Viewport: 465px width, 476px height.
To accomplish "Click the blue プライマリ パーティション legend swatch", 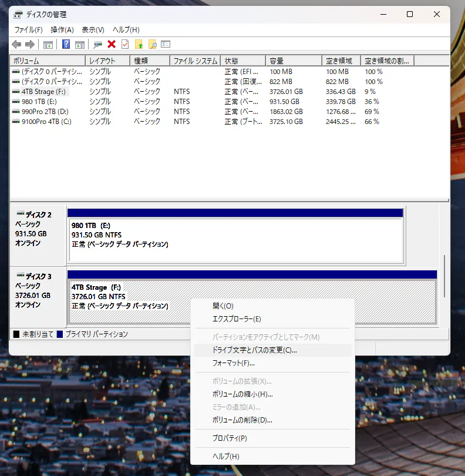I will (x=60, y=334).
